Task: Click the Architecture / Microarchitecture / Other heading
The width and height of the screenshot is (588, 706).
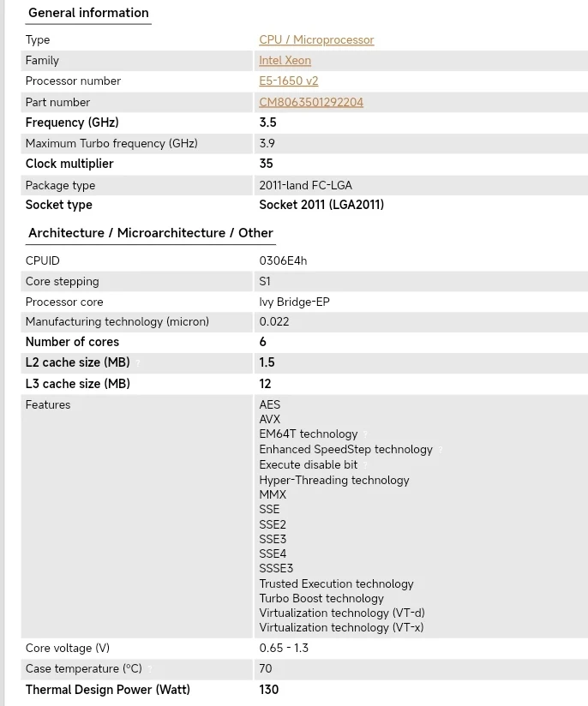Action: tap(150, 233)
